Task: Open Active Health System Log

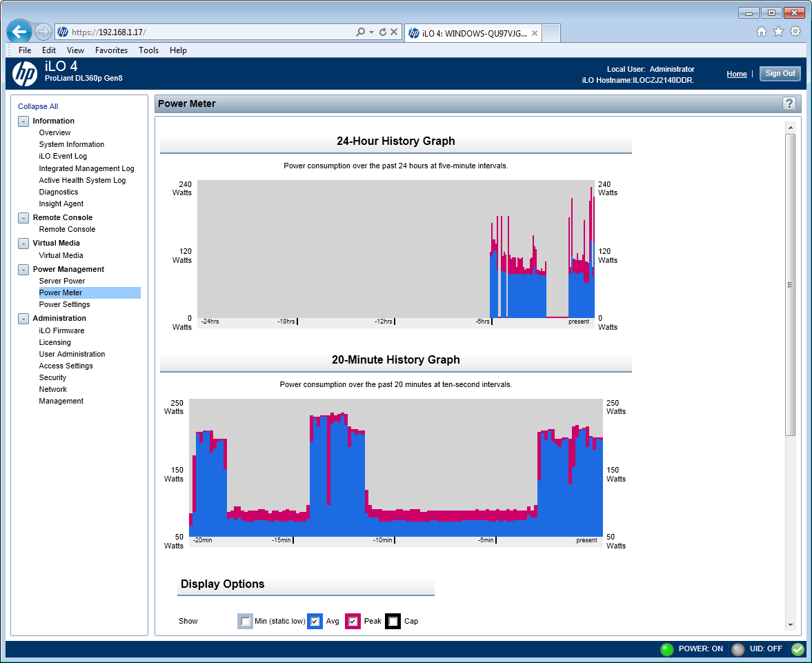Action: click(82, 180)
